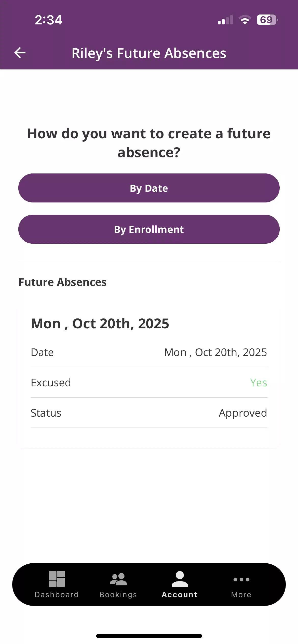Image resolution: width=298 pixels, height=644 pixels.
Task: Go to the Bookings people icon
Action: [118, 579]
